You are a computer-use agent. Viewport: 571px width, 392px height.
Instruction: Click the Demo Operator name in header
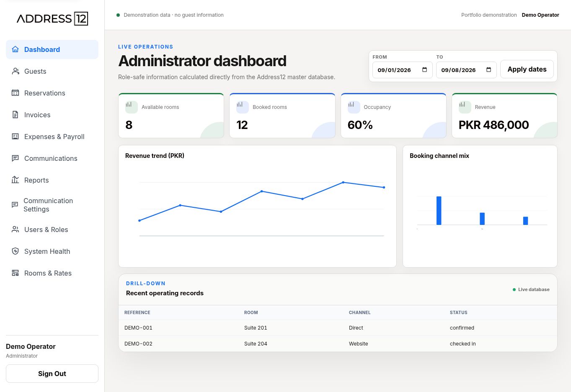pos(540,15)
